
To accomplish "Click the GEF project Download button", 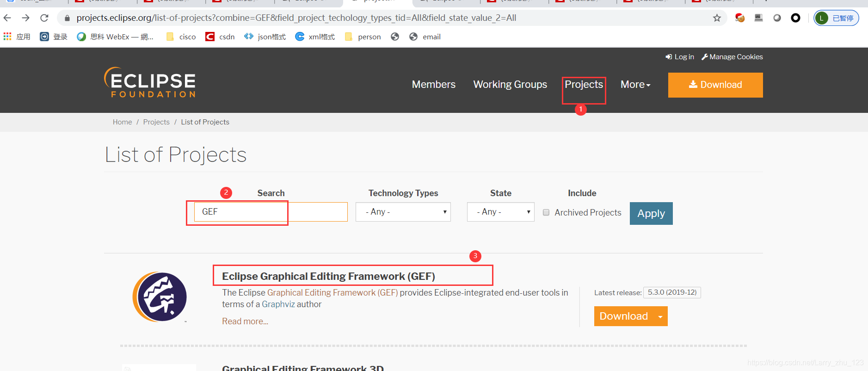I will (x=624, y=316).
